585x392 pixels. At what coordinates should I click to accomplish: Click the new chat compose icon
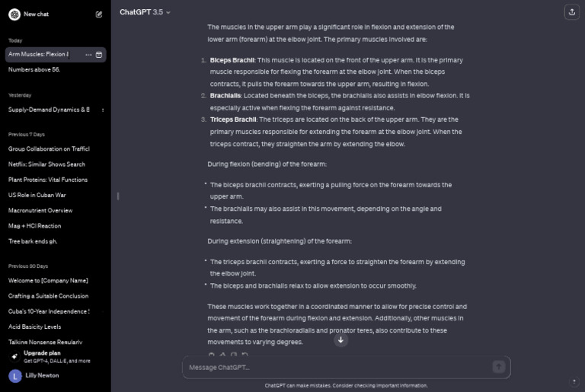[98, 14]
